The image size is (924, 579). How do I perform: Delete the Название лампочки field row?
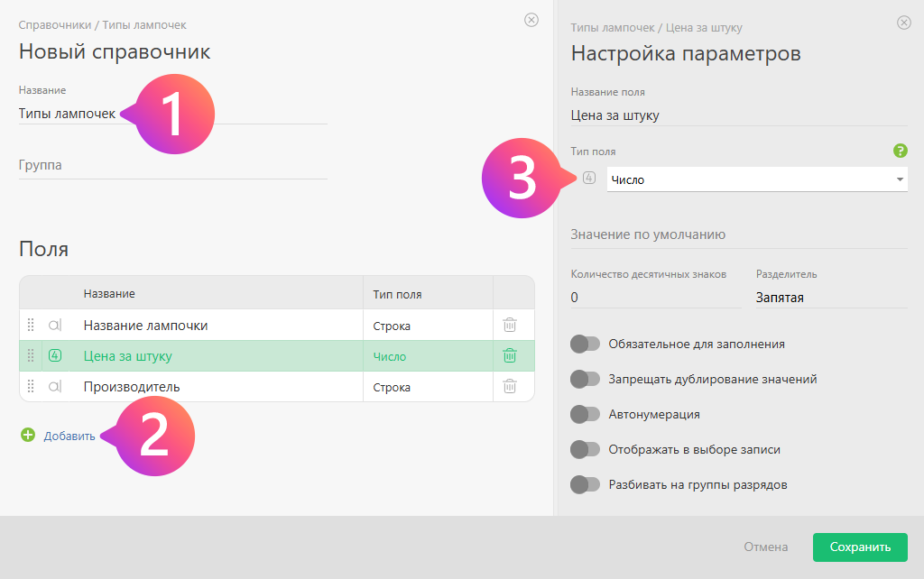pyautogui.click(x=510, y=325)
